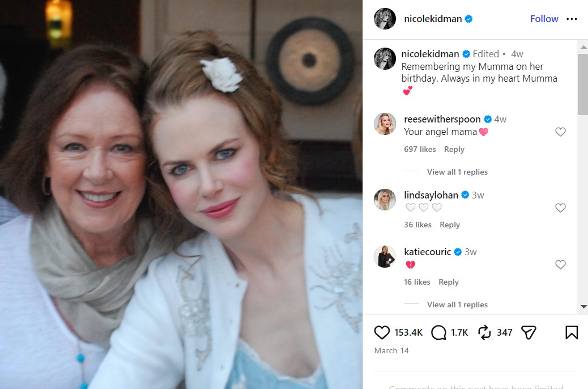Expand replies under katiecouric's comment
This screenshot has width=588, height=389.
[457, 305]
